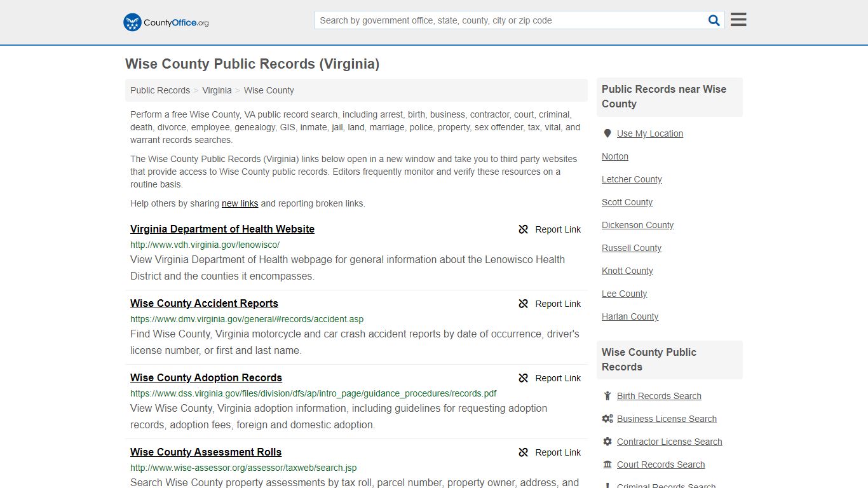Click the 'Wise County Public Records (Virginia)' heading

click(252, 64)
